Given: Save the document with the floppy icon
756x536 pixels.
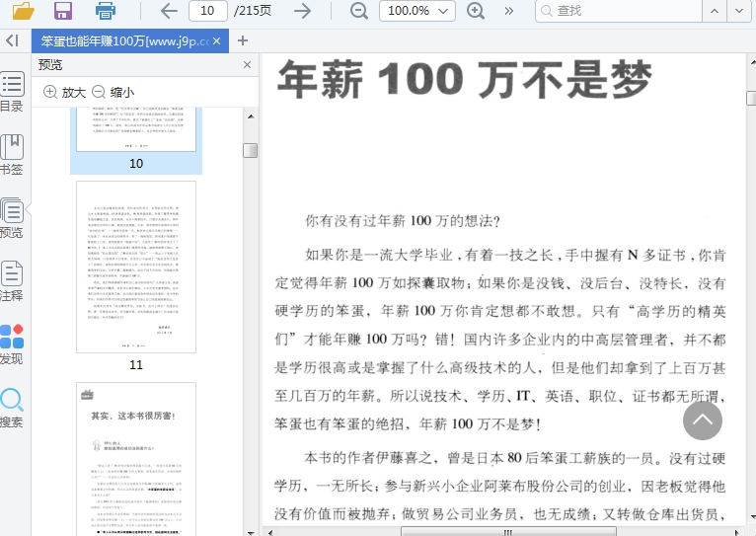Looking at the screenshot, I should [63, 11].
